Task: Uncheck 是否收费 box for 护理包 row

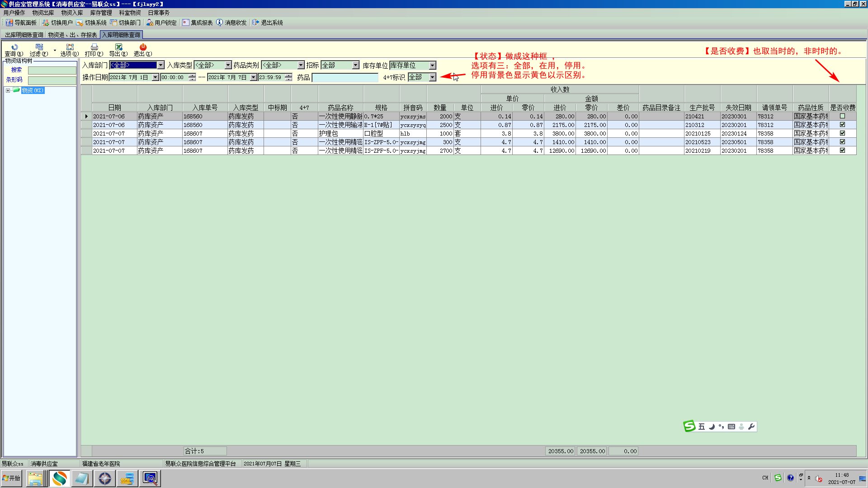Action: (x=842, y=133)
